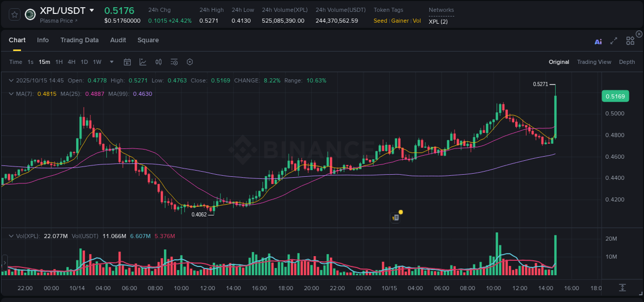Click the XPL coin logo in the header
This screenshot has height=302, width=644.
point(30,14)
